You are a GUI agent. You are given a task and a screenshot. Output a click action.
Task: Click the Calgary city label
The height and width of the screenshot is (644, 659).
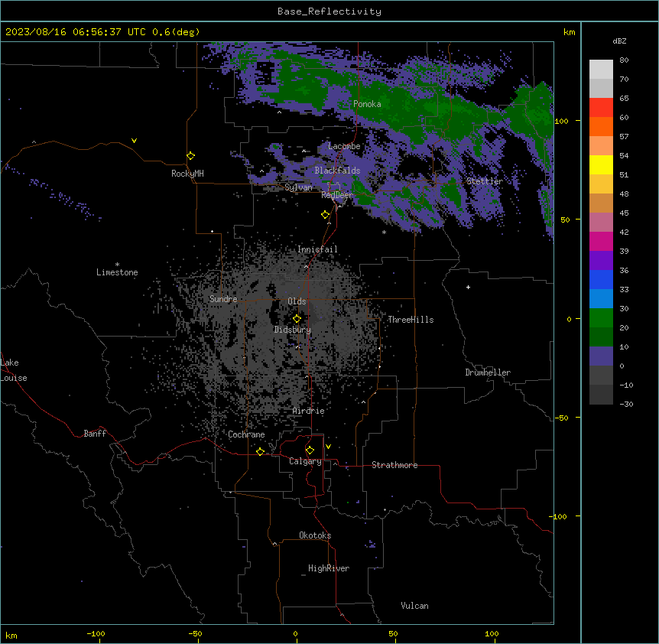(x=305, y=461)
